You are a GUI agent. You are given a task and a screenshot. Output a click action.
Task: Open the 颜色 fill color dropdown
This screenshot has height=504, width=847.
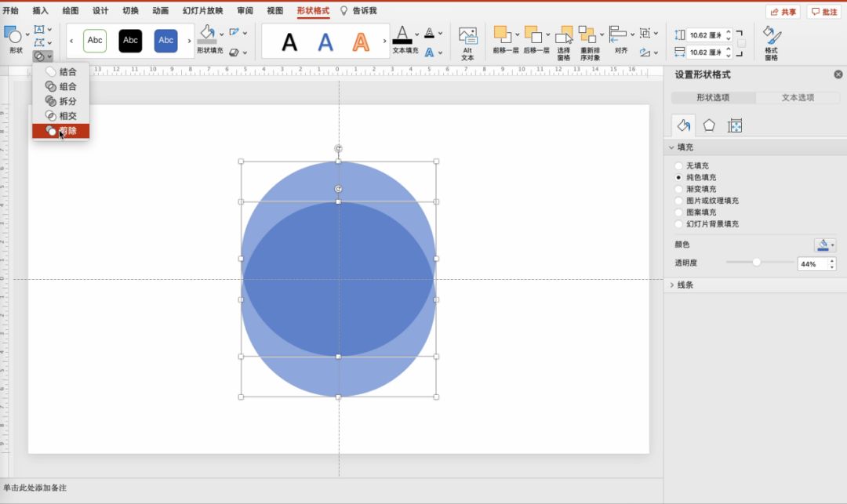click(825, 245)
